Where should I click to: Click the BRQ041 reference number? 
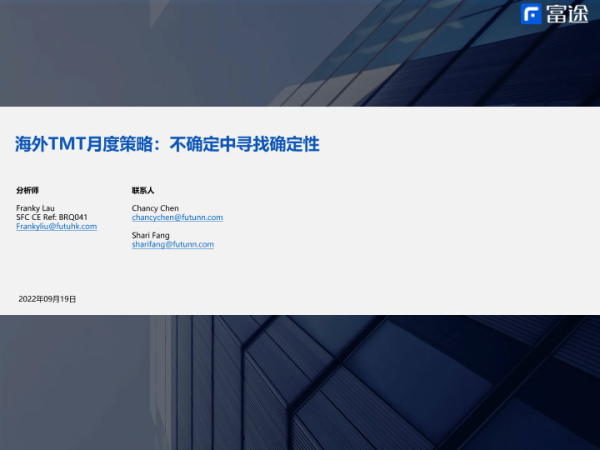tap(74, 217)
